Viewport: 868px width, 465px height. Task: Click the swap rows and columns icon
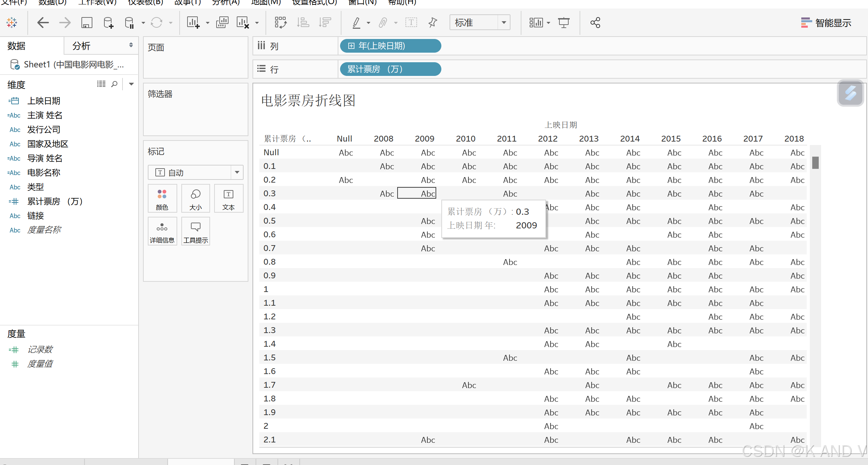(281, 23)
